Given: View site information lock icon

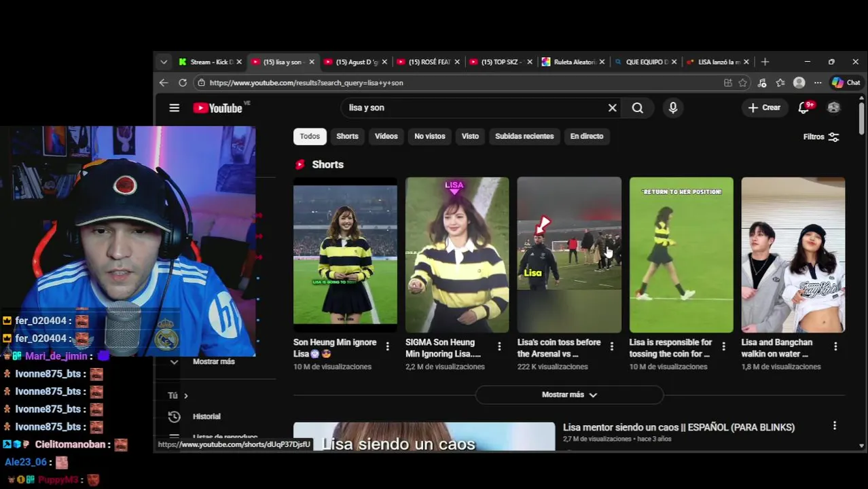Looking at the screenshot, I should tap(201, 82).
